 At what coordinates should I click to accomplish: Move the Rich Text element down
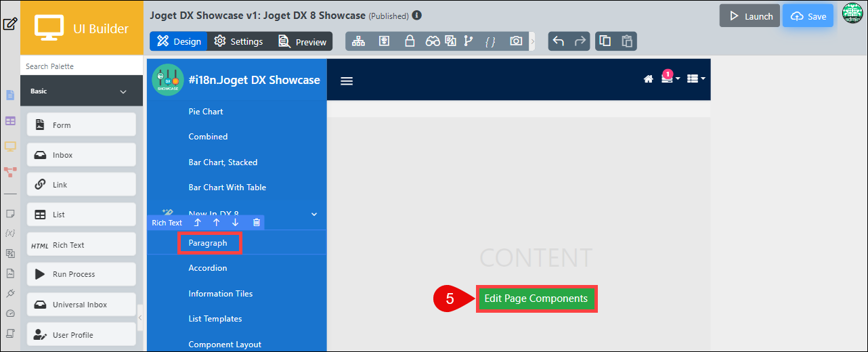click(236, 223)
